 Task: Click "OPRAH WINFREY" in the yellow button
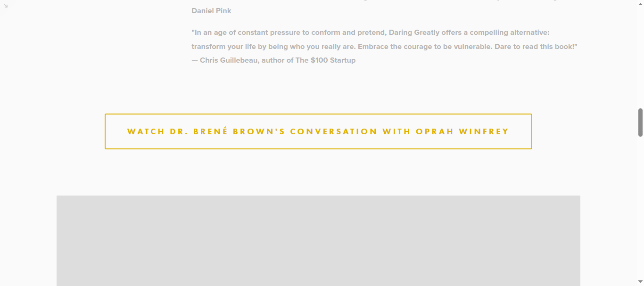pyautogui.click(x=462, y=131)
